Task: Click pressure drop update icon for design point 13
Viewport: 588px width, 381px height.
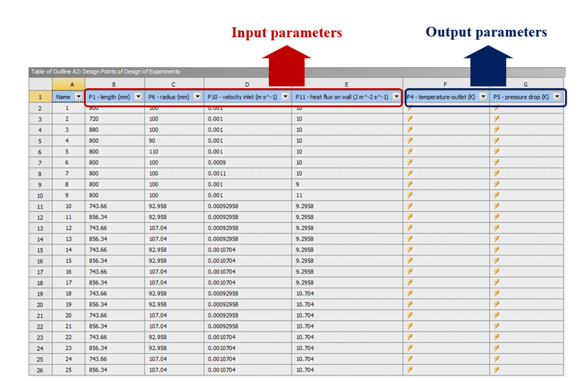Action: tap(496, 239)
